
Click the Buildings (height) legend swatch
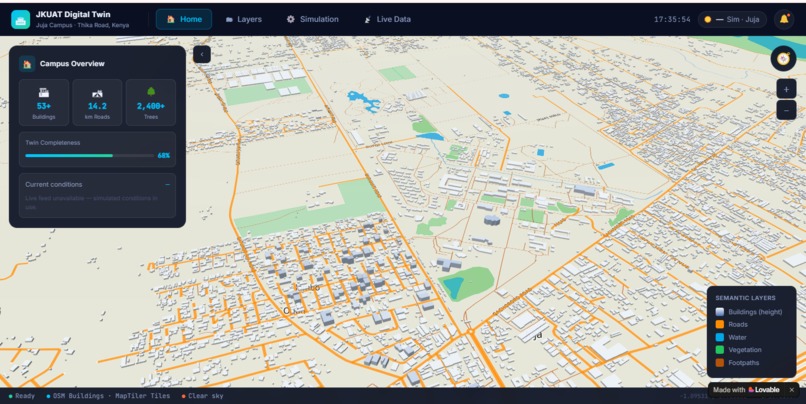[720, 311]
